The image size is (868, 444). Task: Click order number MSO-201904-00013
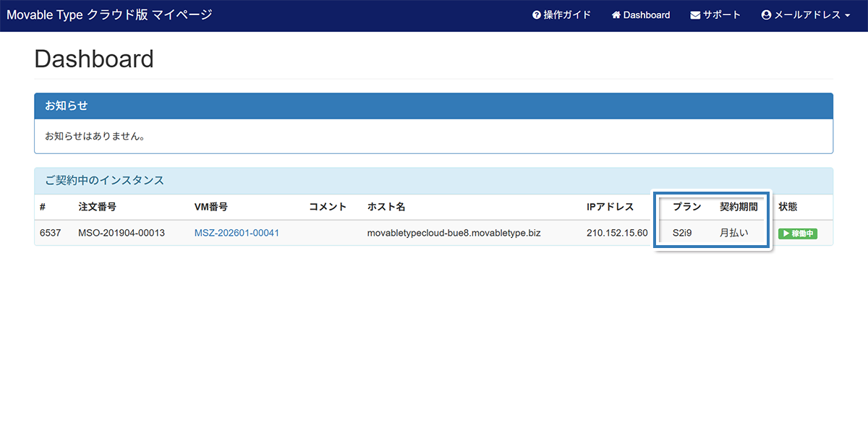[x=122, y=233]
